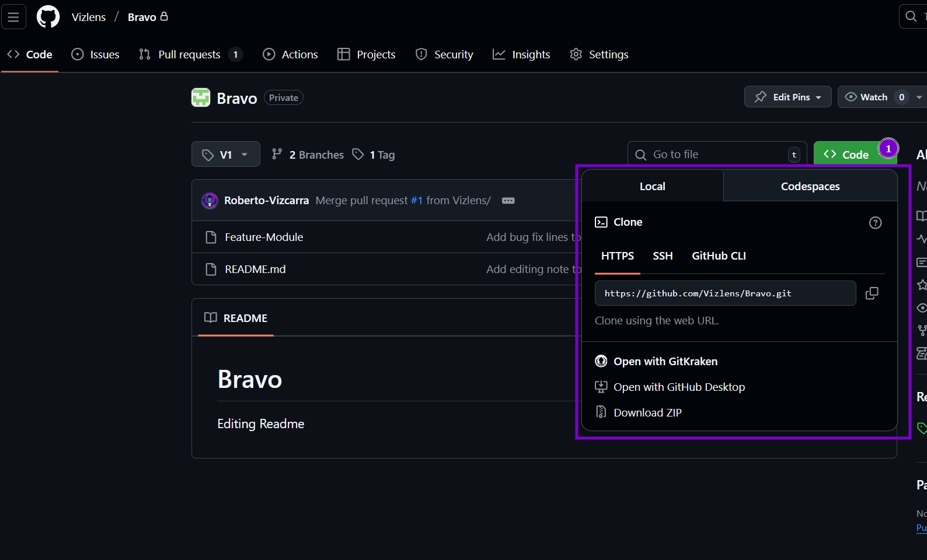Viewport: 927px width, 560px height.
Task: Expand commit message ellipsis button
Action: (508, 201)
